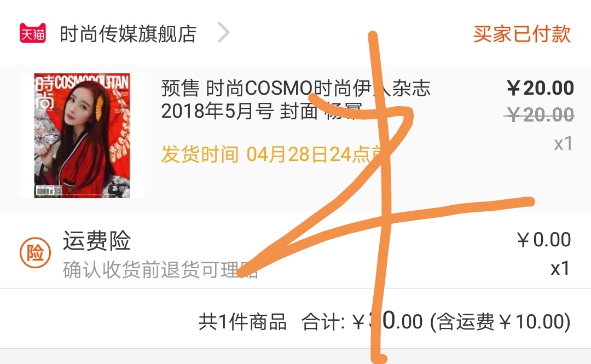Click the 共1件商品 item count
Screen dimensions: 591x364
pyautogui.click(x=242, y=322)
